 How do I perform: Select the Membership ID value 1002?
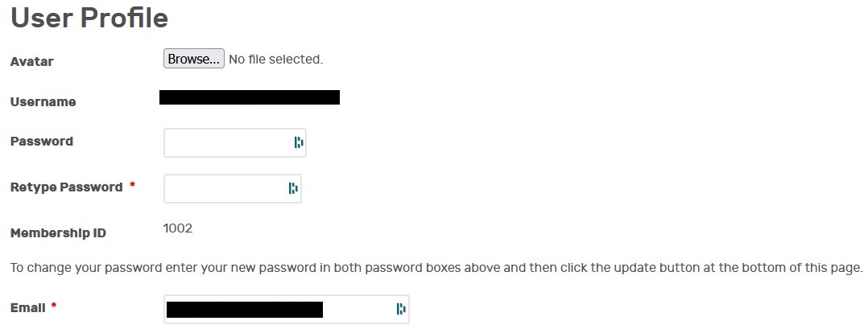tap(178, 228)
